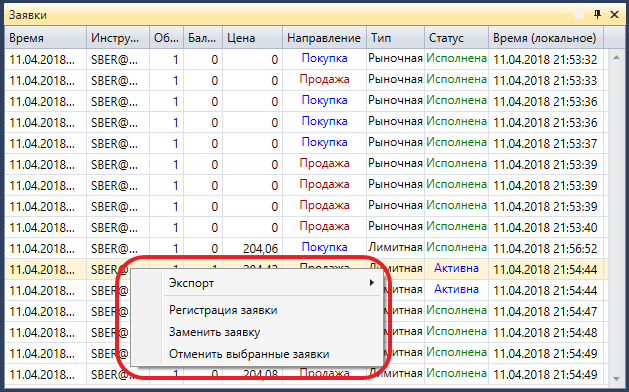The height and width of the screenshot is (392, 629).
Task: Open the help icon in Заявки title bar
Action: coord(579,15)
